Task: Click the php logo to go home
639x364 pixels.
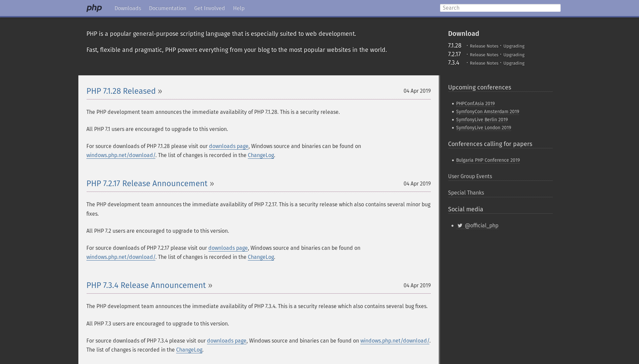Action: (94, 8)
